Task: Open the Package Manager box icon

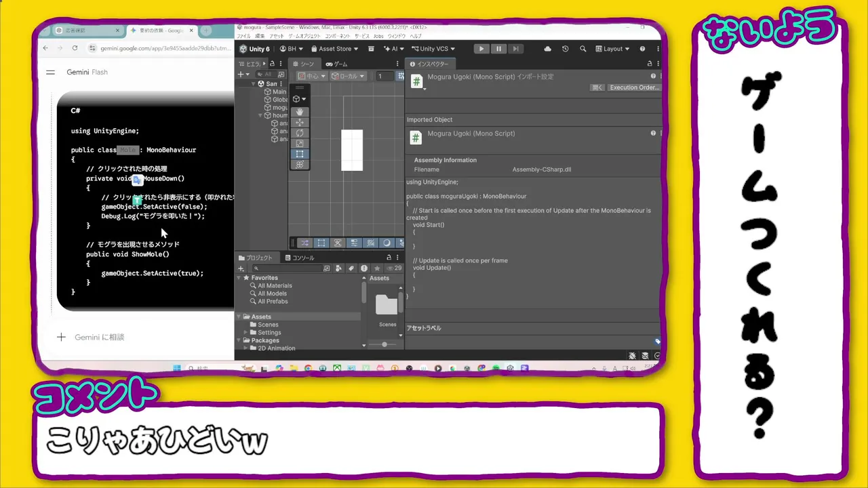Action: pyautogui.click(x=371, y=49)
